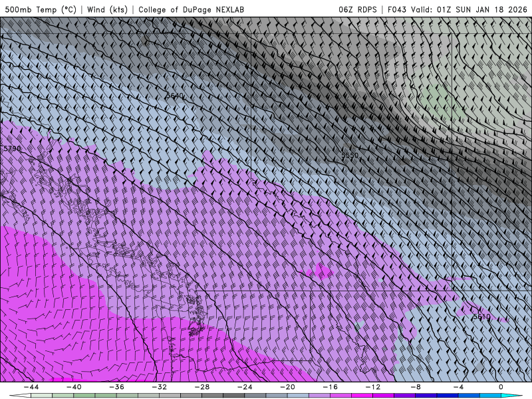This screenshot has height=399, width=532.
Task: Click the -20 colorbar tick label
Action: coord(287,387)
